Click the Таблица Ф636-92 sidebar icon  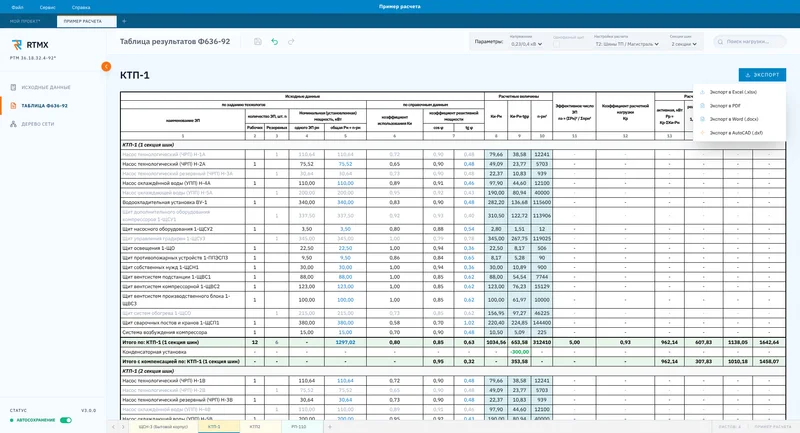13,106
